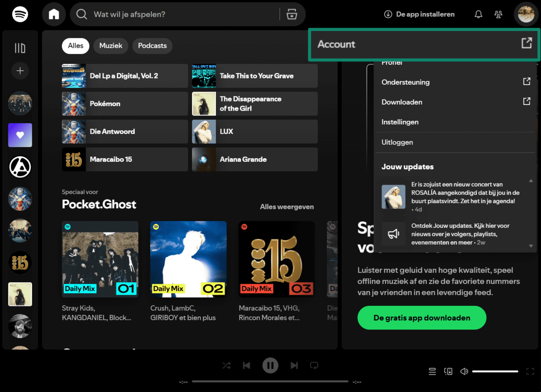Open the friend activity icon
The image size is (541, 392).
(x=498, y=14)
